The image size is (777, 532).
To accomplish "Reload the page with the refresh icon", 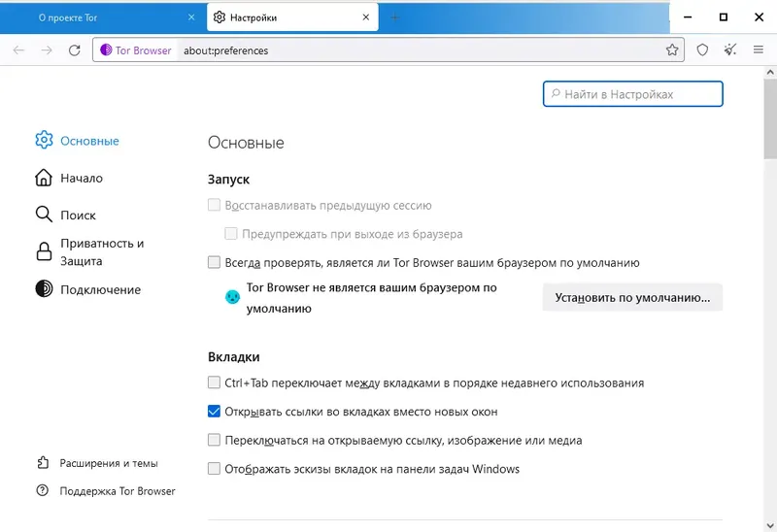I will tap(75, 50).
